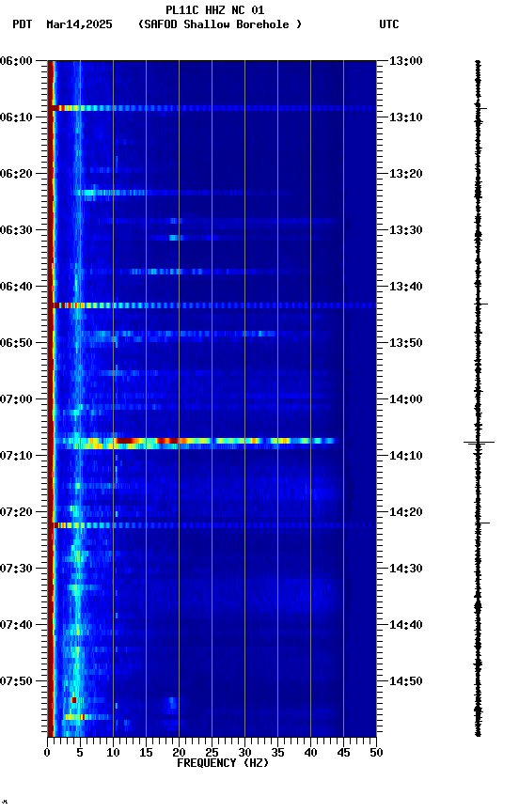Click the 07:50 PDT time tick
Image resolution: width=519 pixels, height=812 pixels.
pyautogui.click(x=16, y=681)
